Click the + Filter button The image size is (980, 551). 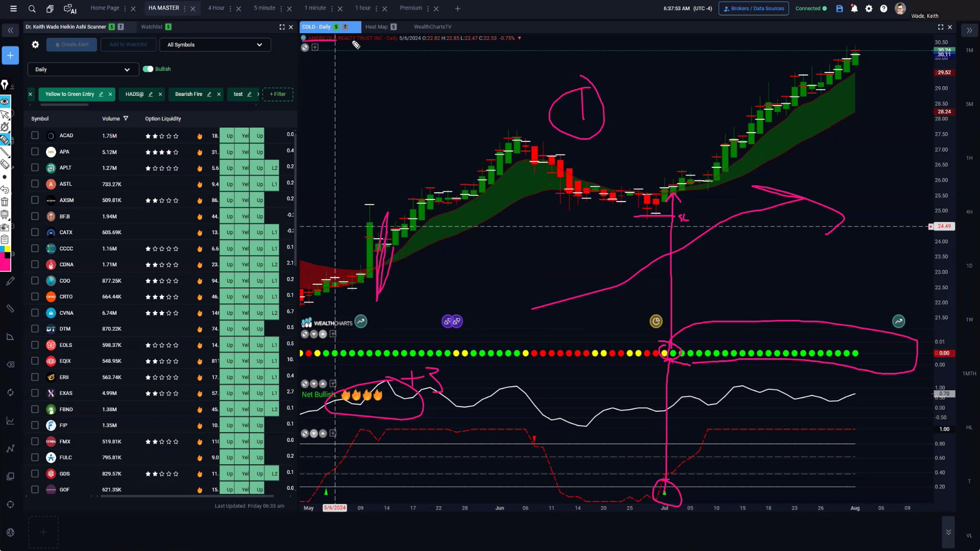(x=278, y=94)
